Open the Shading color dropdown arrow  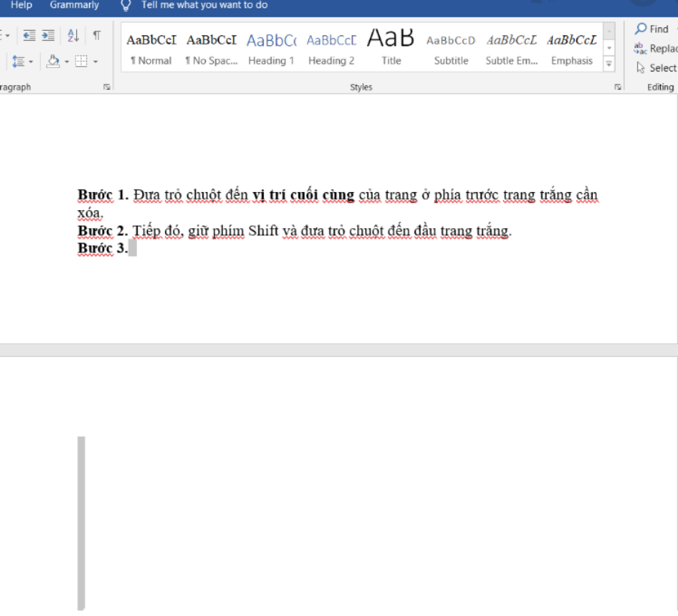(66, 62)
